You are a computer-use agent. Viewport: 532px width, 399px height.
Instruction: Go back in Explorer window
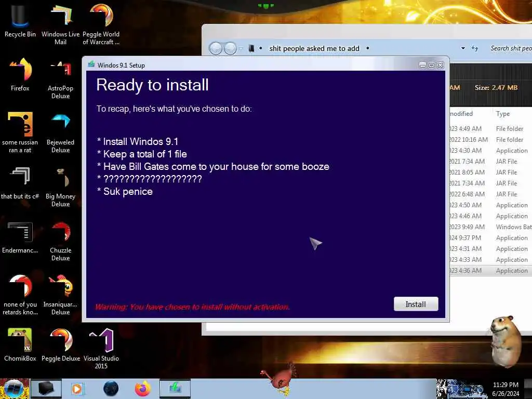click(216, 48)
